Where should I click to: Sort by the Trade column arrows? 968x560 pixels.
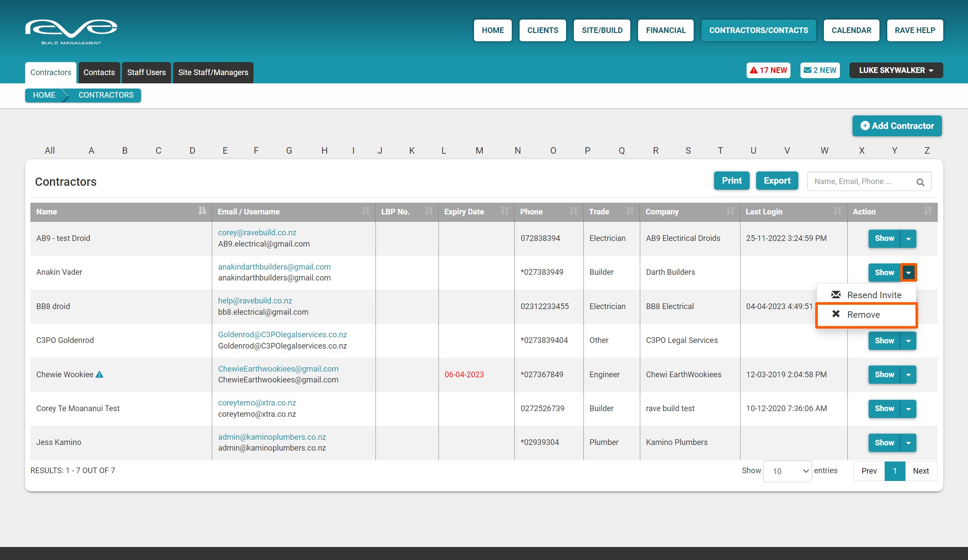[630, 211]
